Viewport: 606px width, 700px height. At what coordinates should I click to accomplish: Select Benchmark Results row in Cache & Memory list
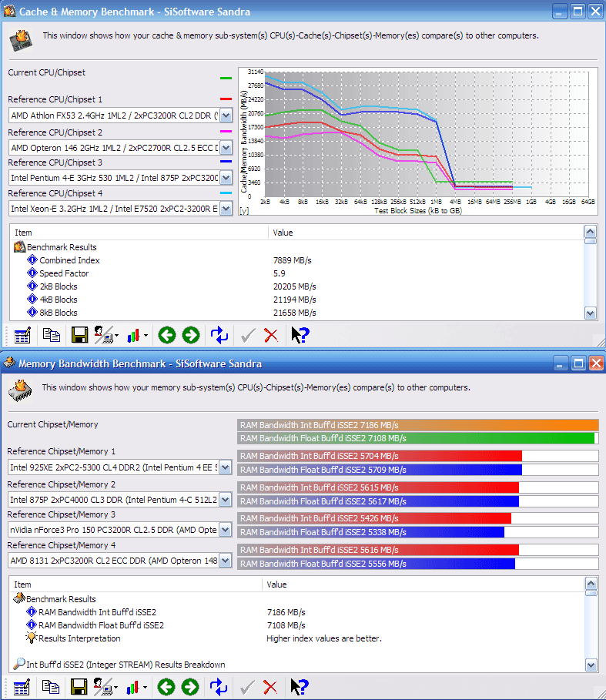pos(296,247)
